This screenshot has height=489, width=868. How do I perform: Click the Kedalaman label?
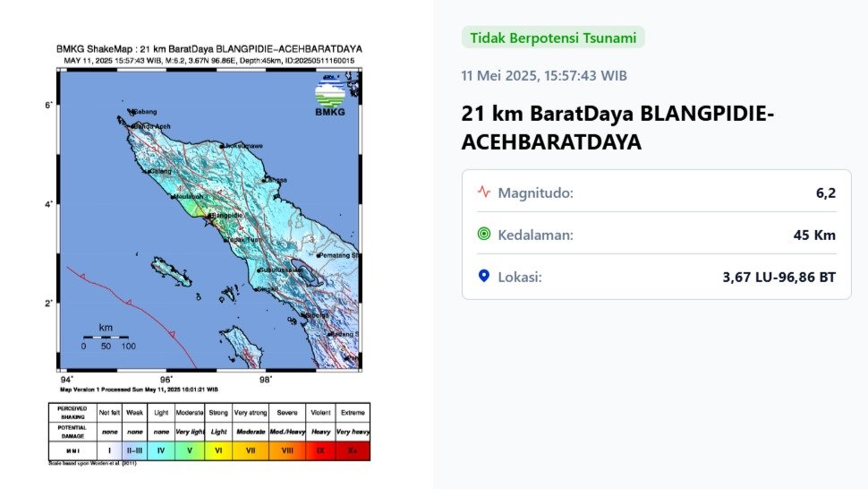pyautogui.click(x=535, y=235)
